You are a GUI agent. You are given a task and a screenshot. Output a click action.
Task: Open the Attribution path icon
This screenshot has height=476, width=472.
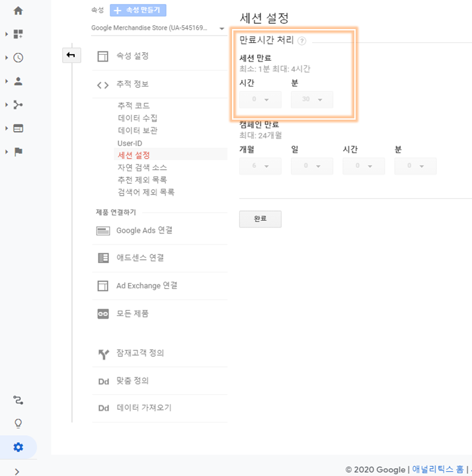[x=19, y=400]
